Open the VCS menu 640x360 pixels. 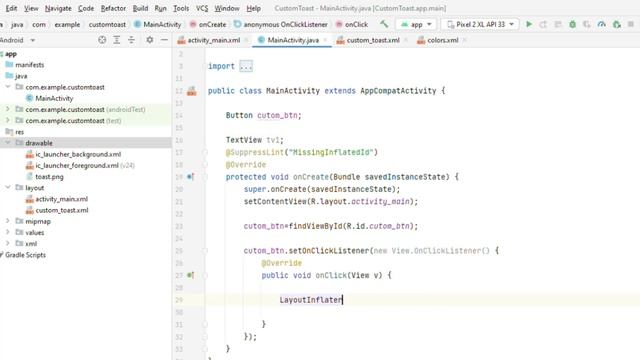click(202, 8)
